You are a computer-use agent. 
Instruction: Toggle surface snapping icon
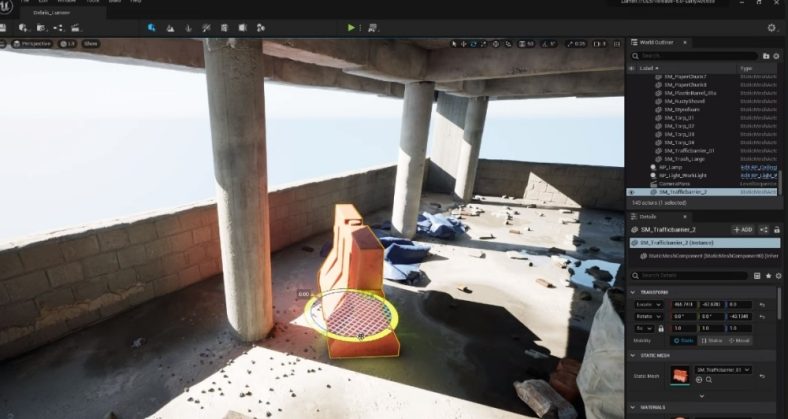tap(508, 44)
